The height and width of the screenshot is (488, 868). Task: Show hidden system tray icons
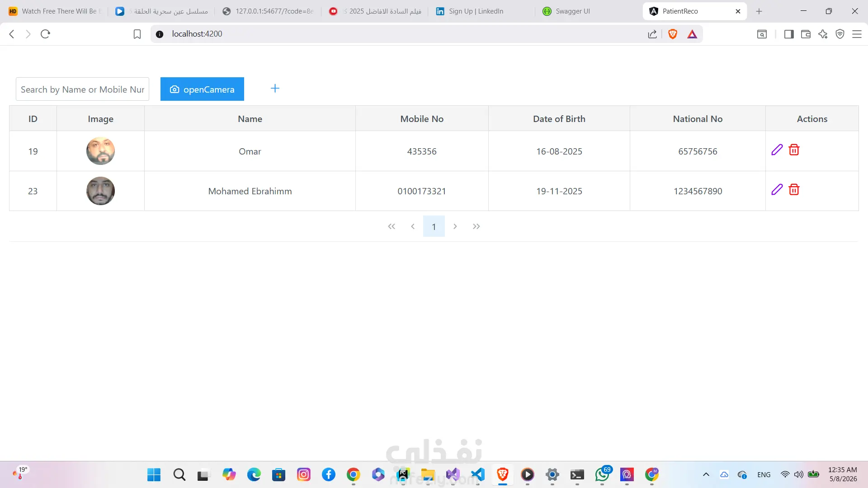coord(706,474)
